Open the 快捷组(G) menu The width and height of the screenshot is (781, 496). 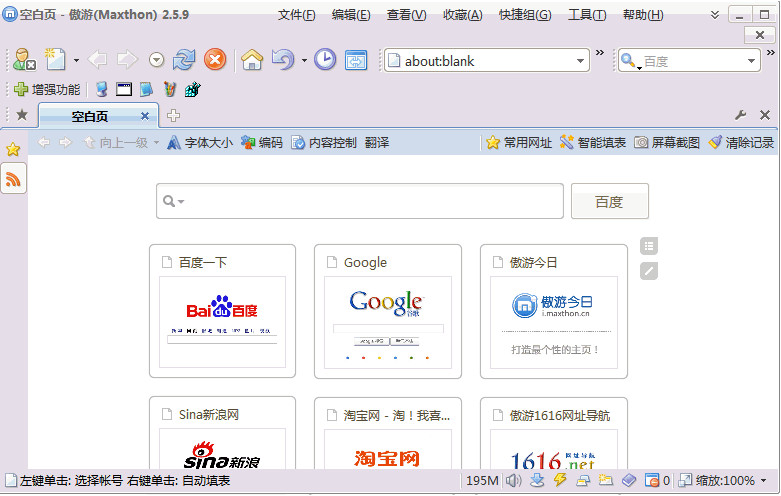pos(525,15)
